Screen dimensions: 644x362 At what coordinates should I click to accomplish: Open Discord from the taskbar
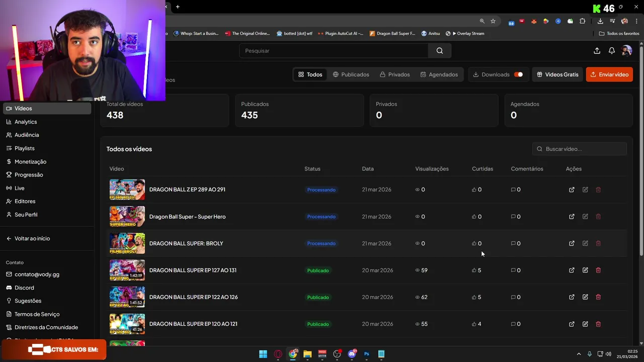[x=352, y=354]
